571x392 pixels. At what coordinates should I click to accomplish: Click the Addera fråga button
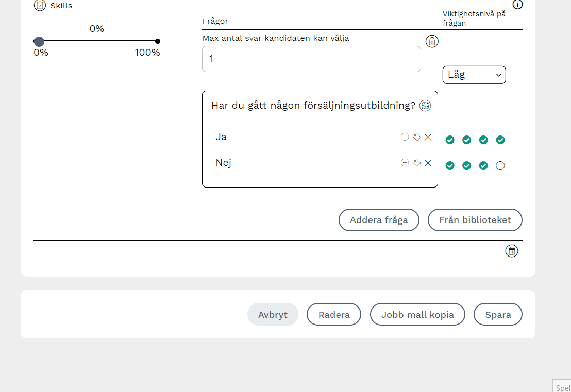pyautogui.click(x=379, y=220)
